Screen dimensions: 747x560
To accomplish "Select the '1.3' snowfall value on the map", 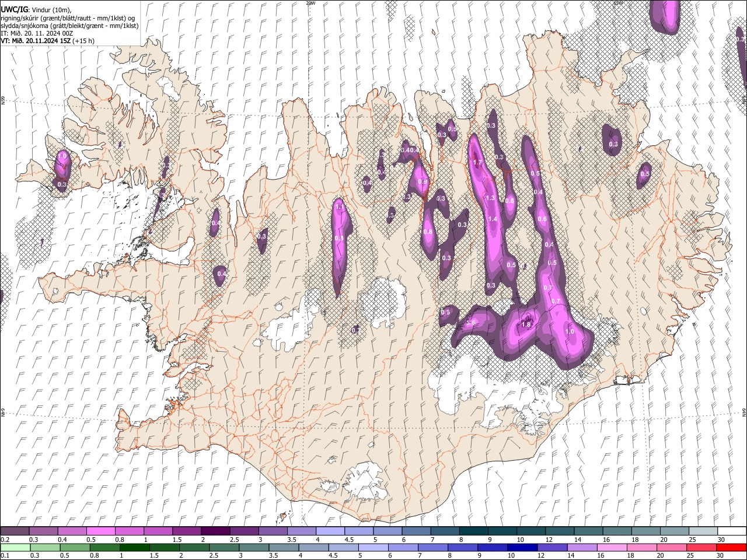I will pyautogui.click(x=490, y=198).
